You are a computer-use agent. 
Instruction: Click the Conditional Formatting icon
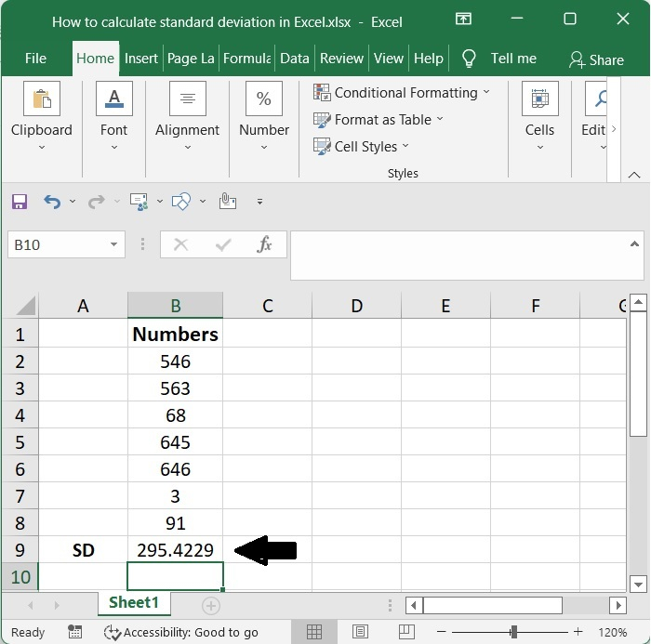click(323, 92)
